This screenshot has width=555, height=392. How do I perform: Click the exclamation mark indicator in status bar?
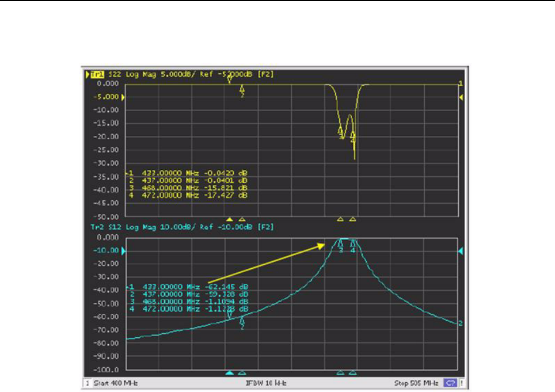[x=462, y=383]
